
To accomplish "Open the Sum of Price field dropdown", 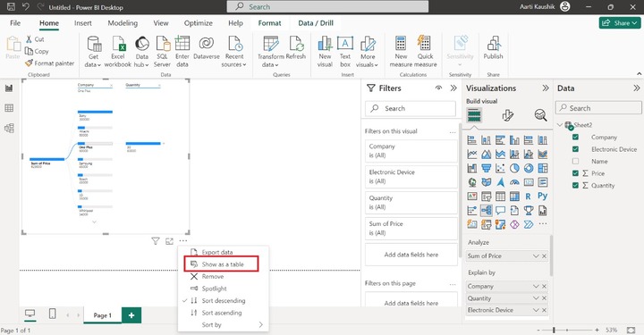I will click(536, 255).
